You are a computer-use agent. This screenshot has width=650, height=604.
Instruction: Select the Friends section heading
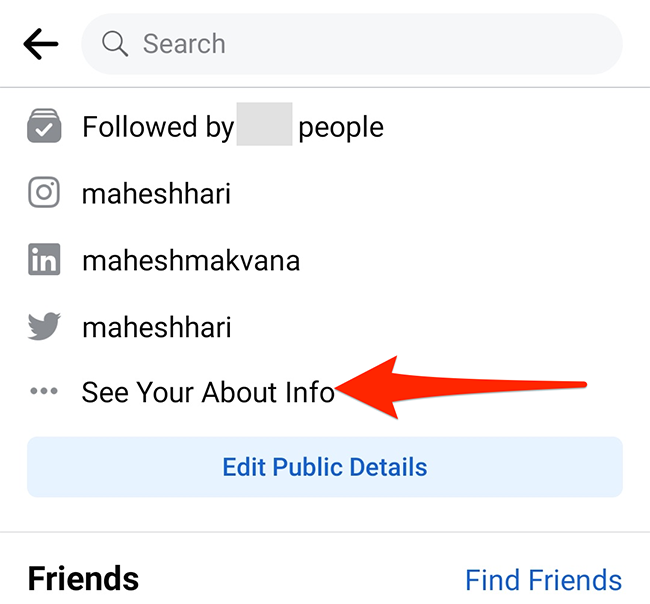83,578
